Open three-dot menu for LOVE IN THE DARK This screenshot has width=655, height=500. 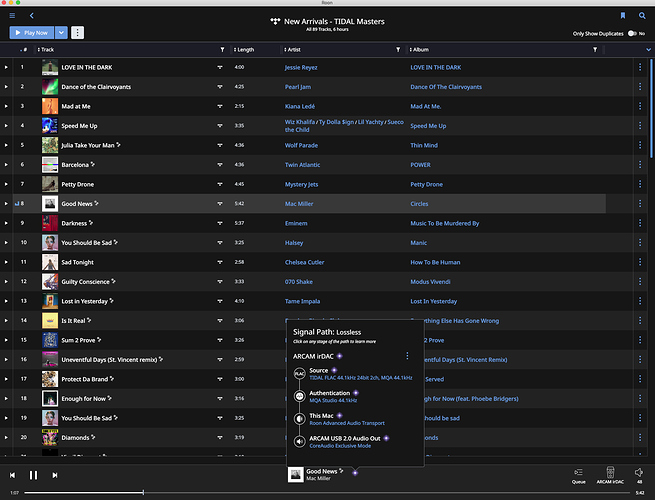640,67
